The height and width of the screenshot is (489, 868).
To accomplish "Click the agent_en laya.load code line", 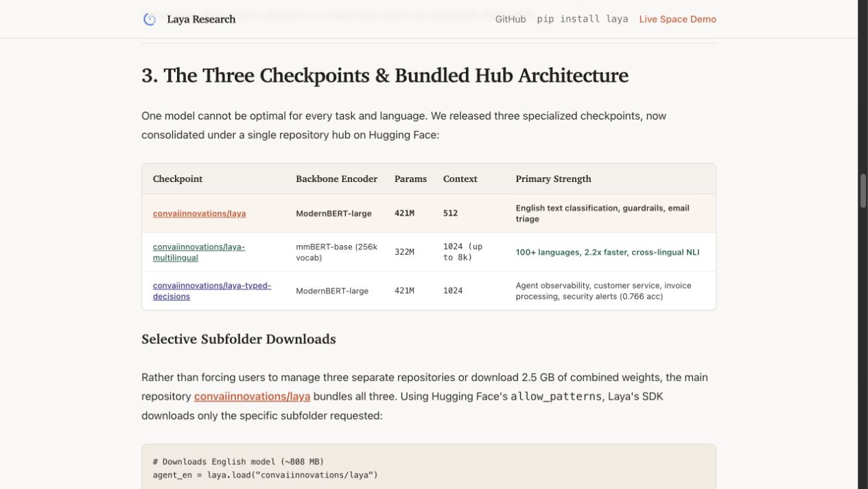I will point(266,475).
